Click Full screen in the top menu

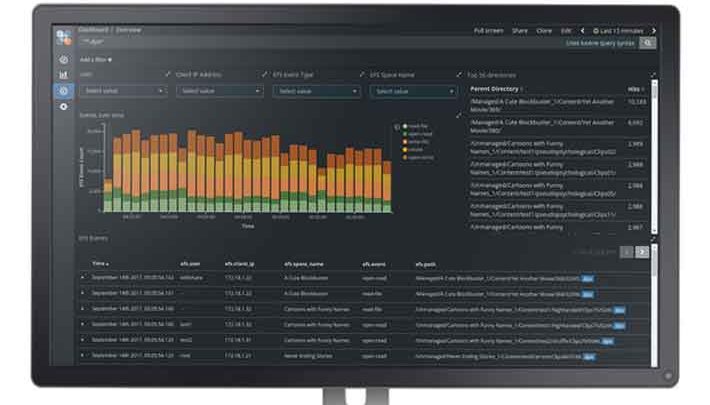488,31
